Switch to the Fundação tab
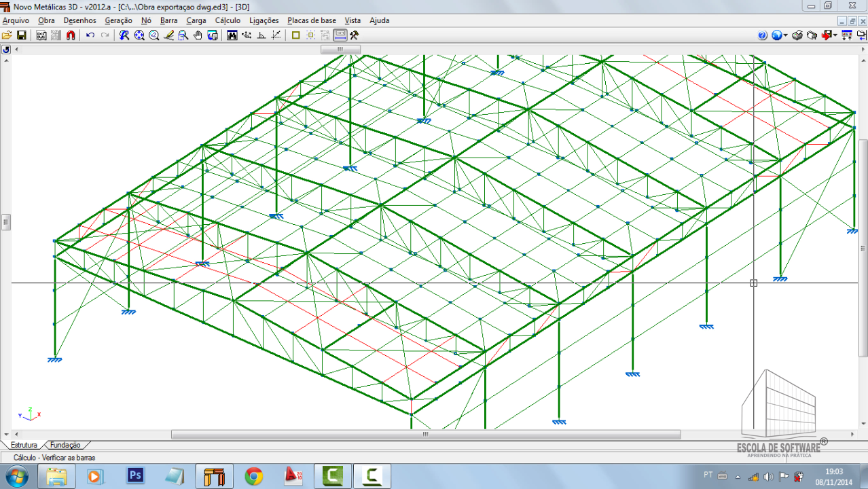 pos(65,445)
